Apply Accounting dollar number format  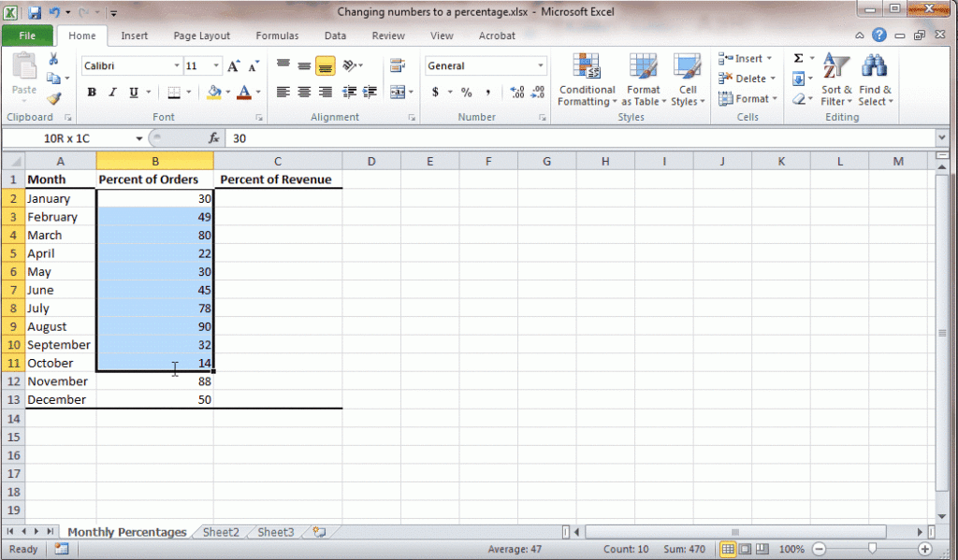pyautogui.click(x=435, y=93)
